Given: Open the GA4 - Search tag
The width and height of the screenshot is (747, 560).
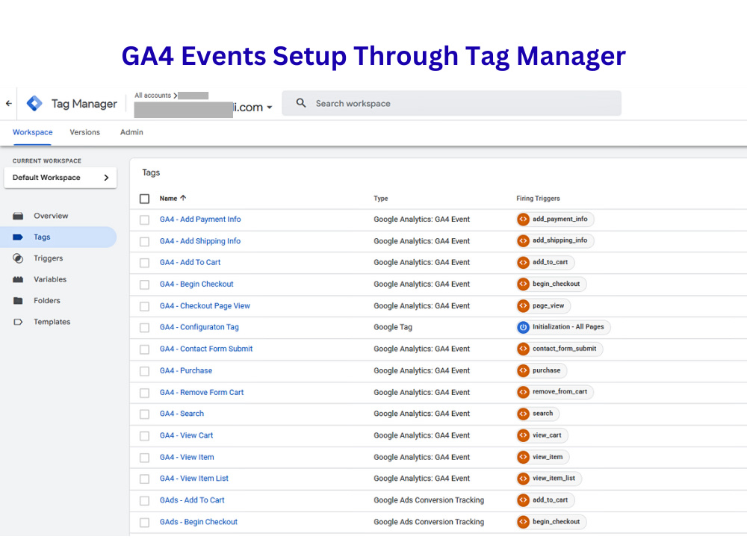Looking at the screenshot, I should pos(182,414).
